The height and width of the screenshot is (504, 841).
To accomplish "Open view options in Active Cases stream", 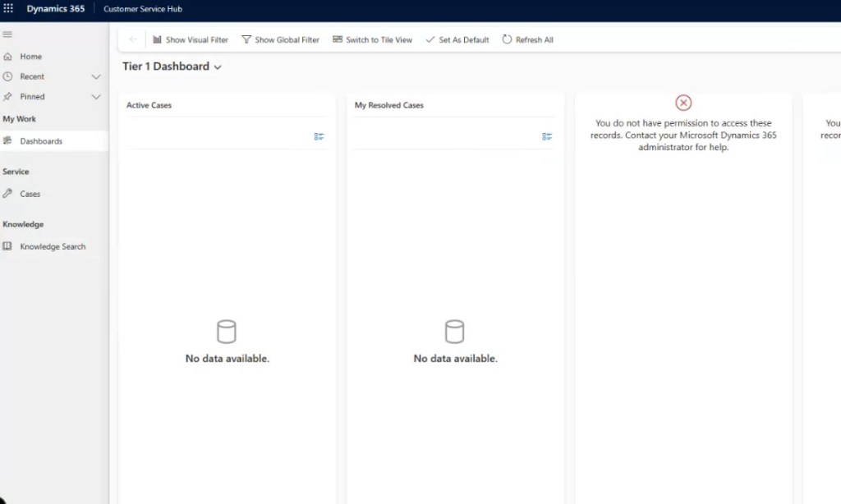I will pyautogui.click(x=319, y=137).
